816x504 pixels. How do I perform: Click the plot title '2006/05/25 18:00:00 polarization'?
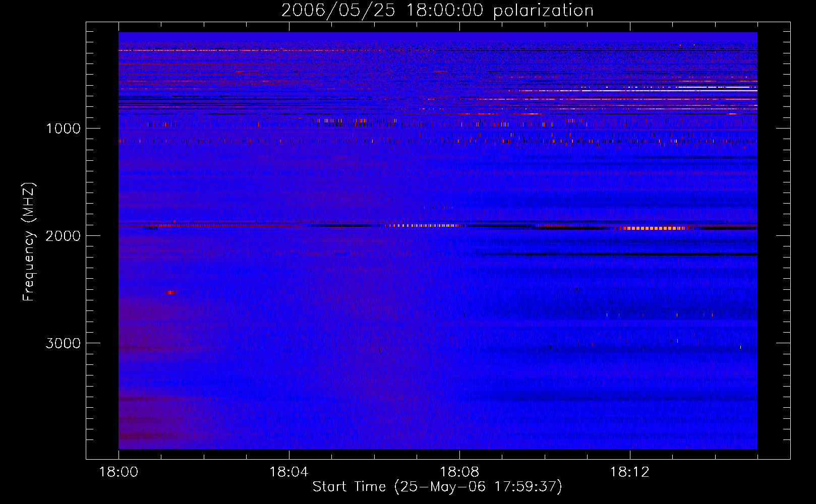tap(437, 11)
